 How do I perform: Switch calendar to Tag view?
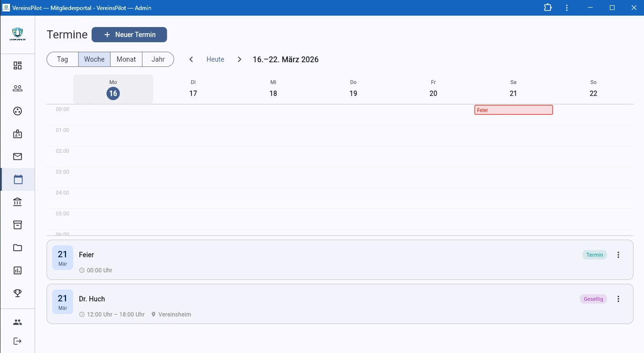pyautogui.click(x=63, y=59)
